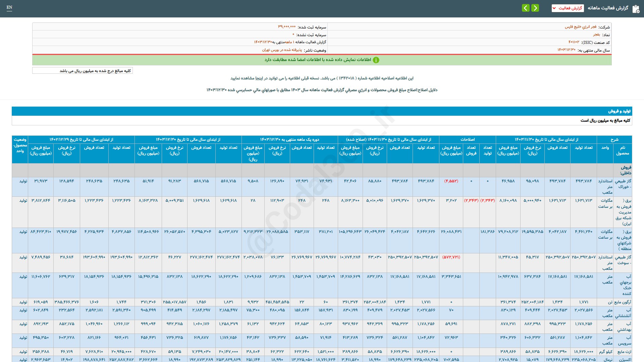Go to next report with right green arrow

pyautogui.click(x=535, y=8)
